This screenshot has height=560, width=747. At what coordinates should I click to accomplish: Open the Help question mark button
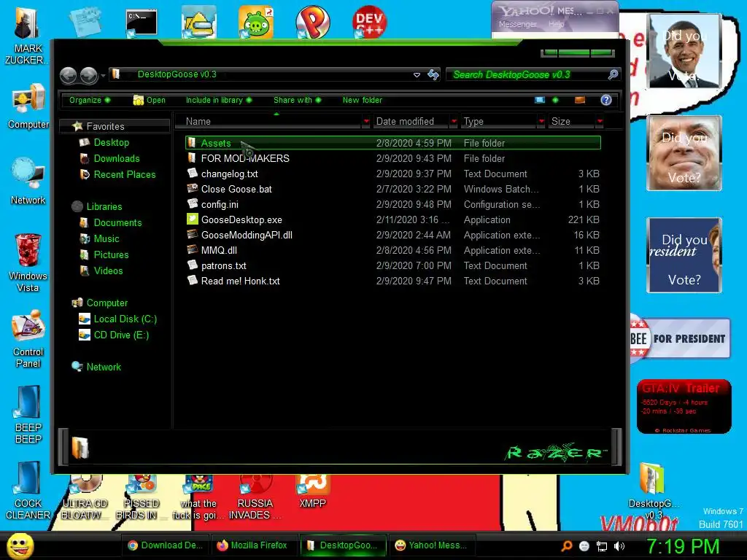pyautogui.click(x=605, y=100)
